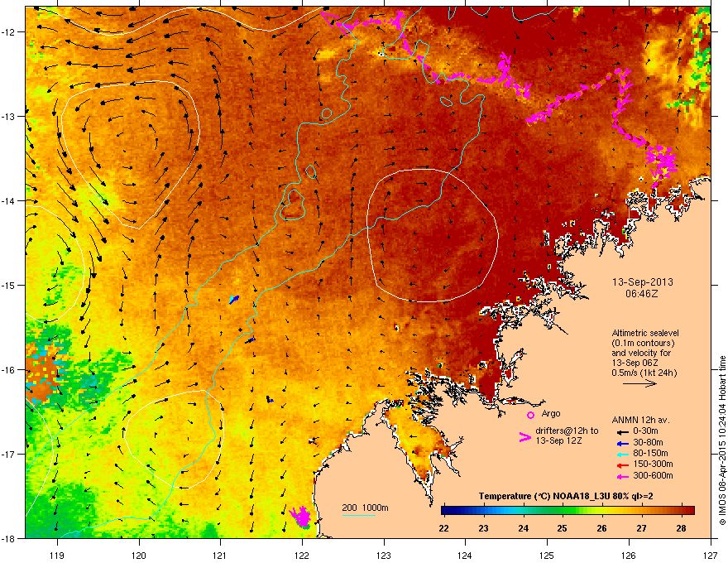Viewport: 728px width, 563px height.
Task: Click the latitude axis label '-15'
Action: pos(8,285)
